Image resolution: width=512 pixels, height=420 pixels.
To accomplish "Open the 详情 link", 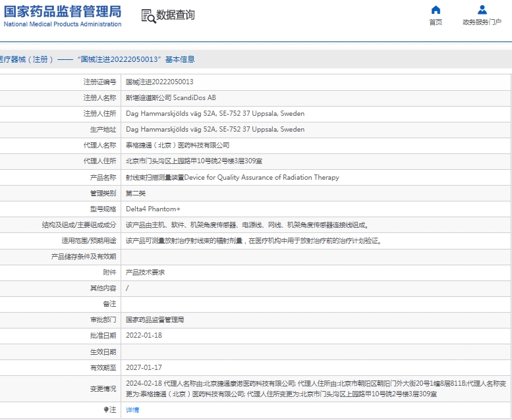I will tap(132, 410).
